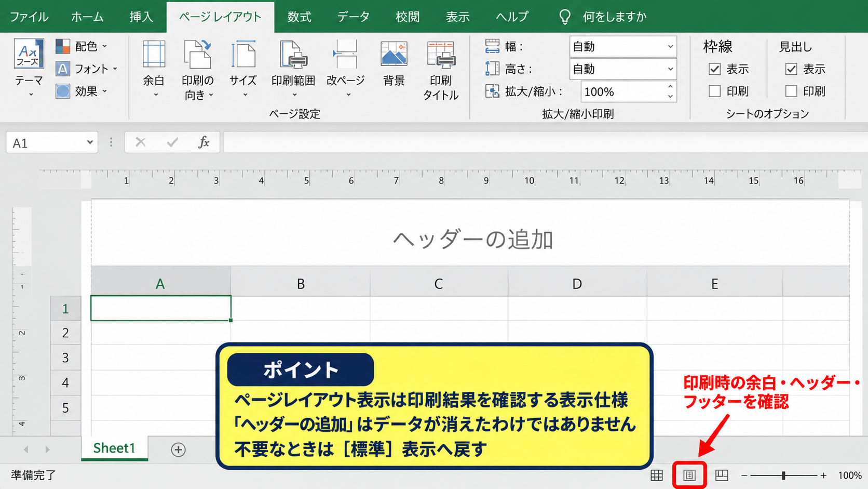Switch to the 挿入 tab
868x489 pixels.
tap(141, 17)
